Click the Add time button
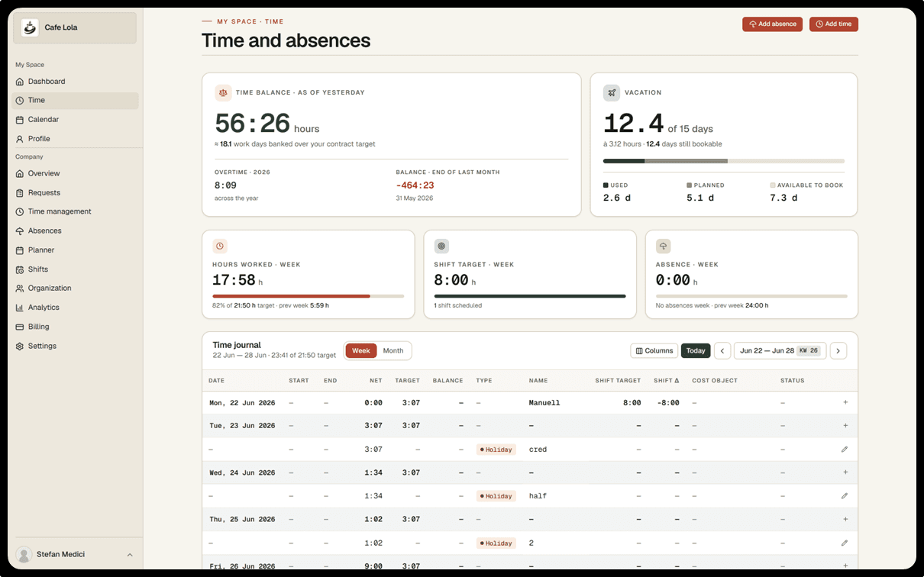 point(833,24)
